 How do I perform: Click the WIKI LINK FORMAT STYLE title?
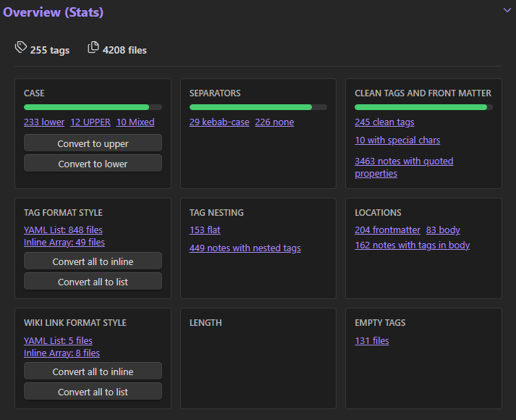tap(75, 322)
